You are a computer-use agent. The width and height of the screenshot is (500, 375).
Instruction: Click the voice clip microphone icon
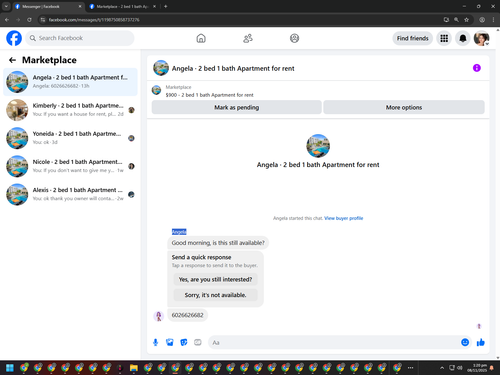[155, 342]
